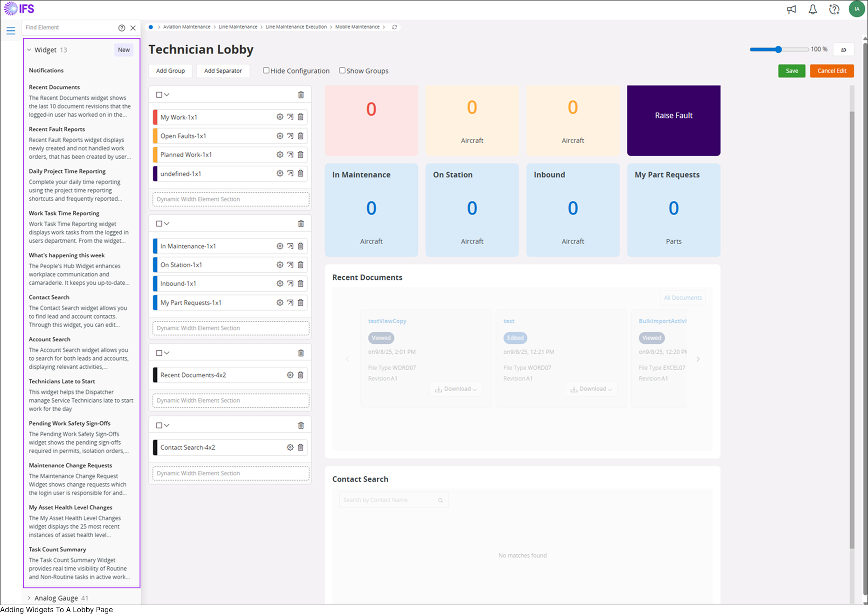Open the hamburger navigation menu

click(11, 31)
